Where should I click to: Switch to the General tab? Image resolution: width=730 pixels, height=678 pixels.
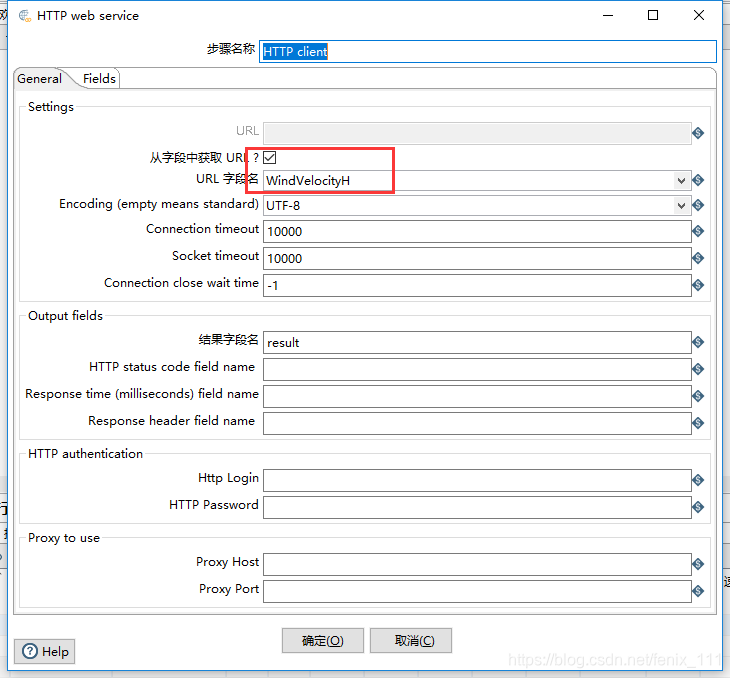pos(40,79)
